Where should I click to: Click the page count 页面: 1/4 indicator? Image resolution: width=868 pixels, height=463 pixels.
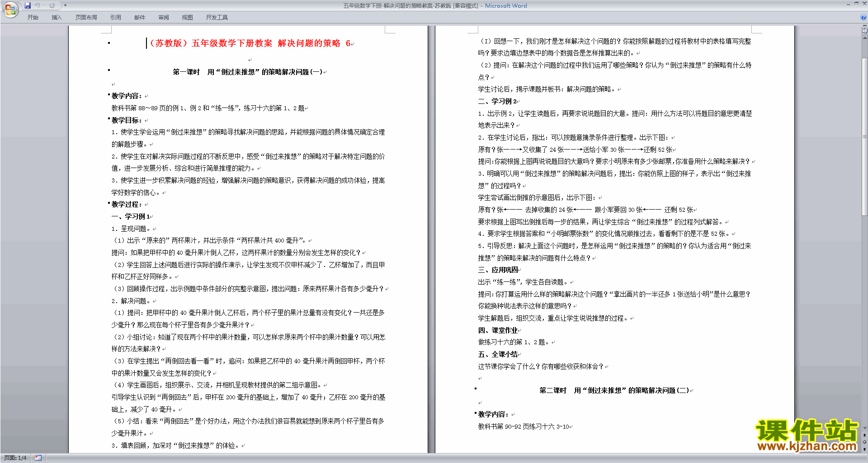(15, 458)
